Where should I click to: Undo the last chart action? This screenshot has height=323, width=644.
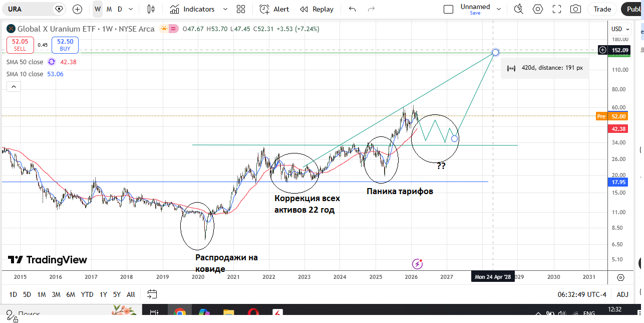(352, 9)
